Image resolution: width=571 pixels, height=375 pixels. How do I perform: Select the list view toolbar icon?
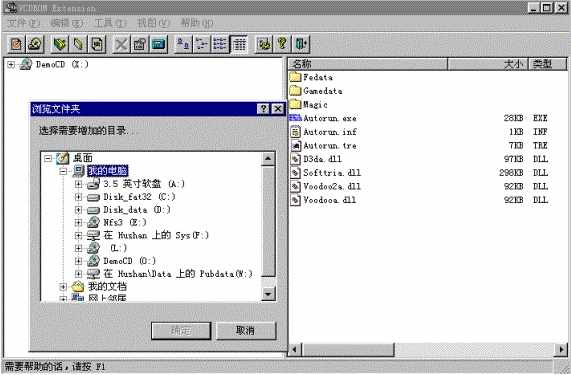click(220, 44)
